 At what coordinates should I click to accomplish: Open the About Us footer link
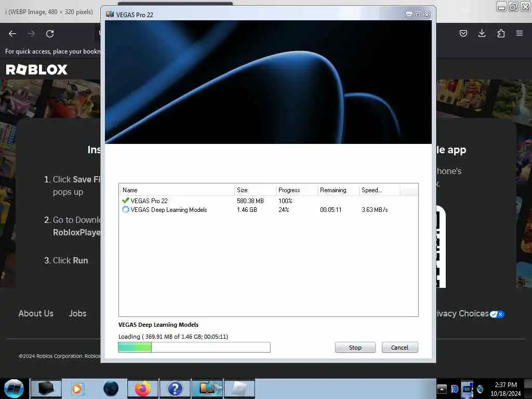(36, 313)
